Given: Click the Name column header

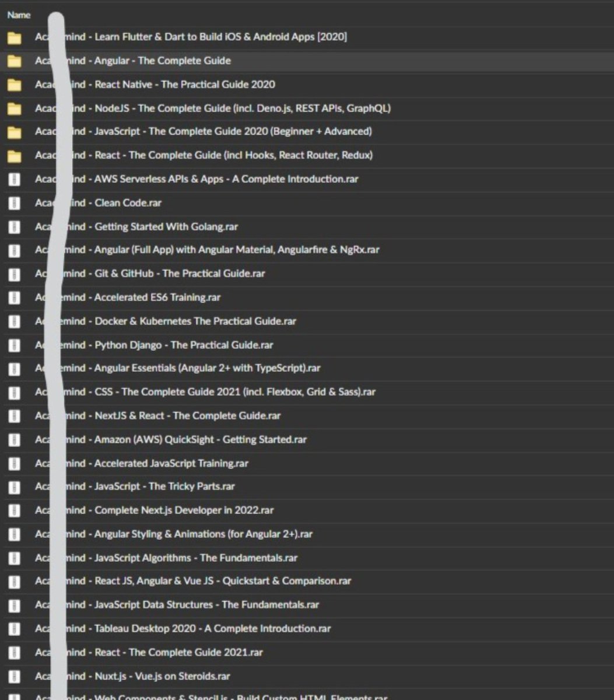Looking at the screenshot, I should tap(19, 15).
